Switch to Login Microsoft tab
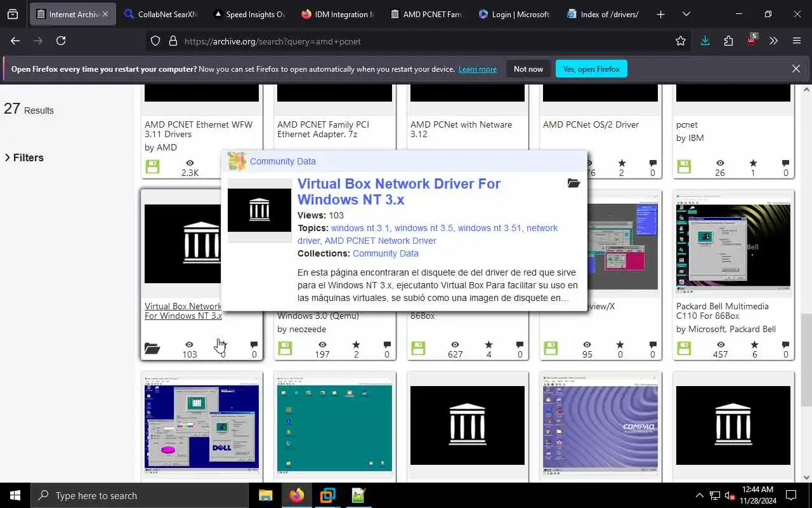This screenshot has height=508, width=812. [x=514, y=14]
